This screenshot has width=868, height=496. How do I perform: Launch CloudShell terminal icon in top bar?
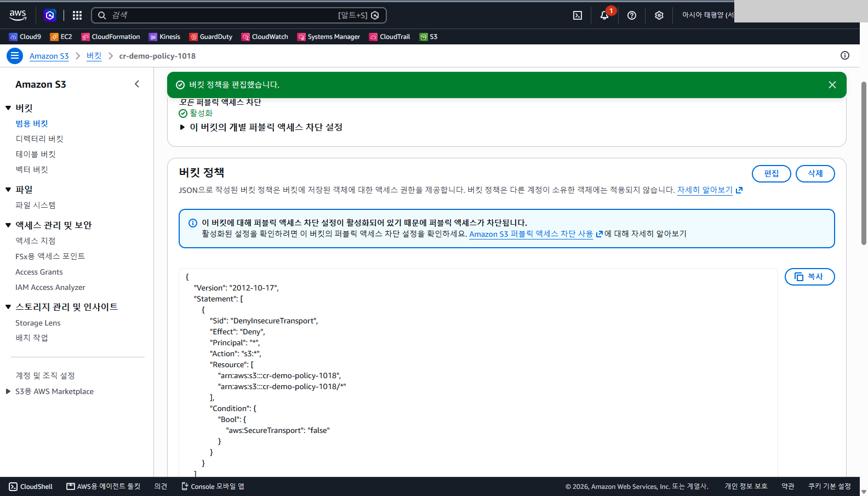pyautogui.click(x=578, y=15)
